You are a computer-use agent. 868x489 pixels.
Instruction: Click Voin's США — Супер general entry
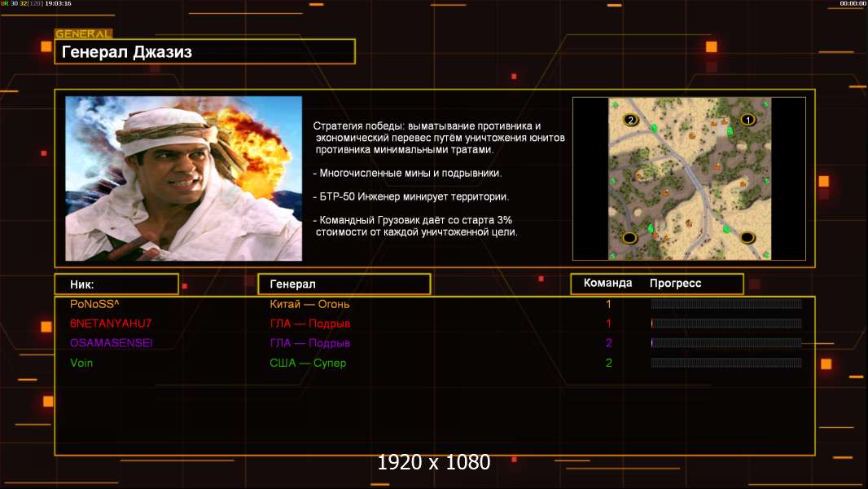tap(309, 363)
